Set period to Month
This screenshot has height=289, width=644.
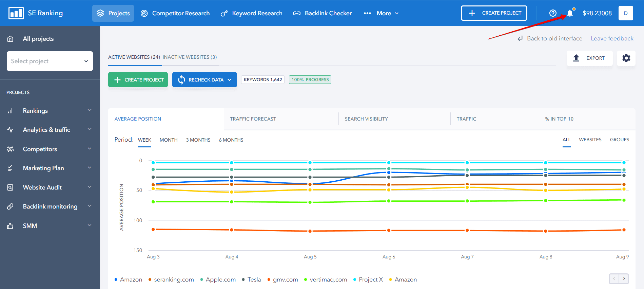[169, 140]
